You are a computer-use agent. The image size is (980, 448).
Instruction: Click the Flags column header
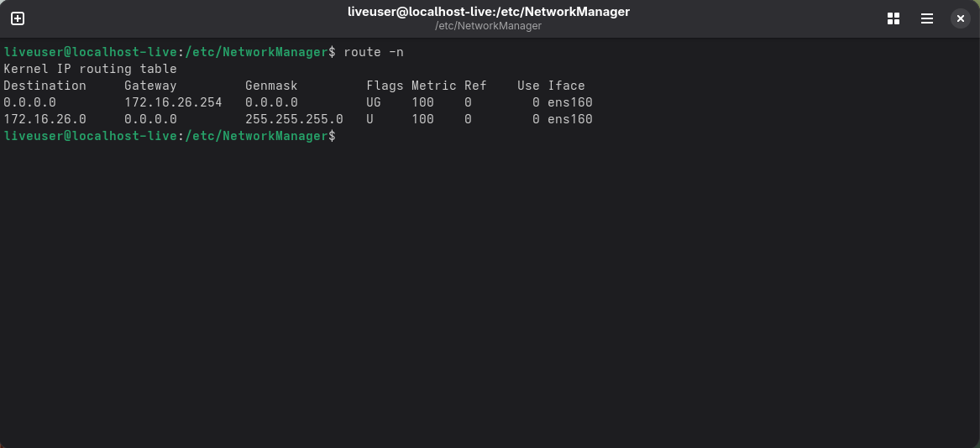click(x=385, y=86)
